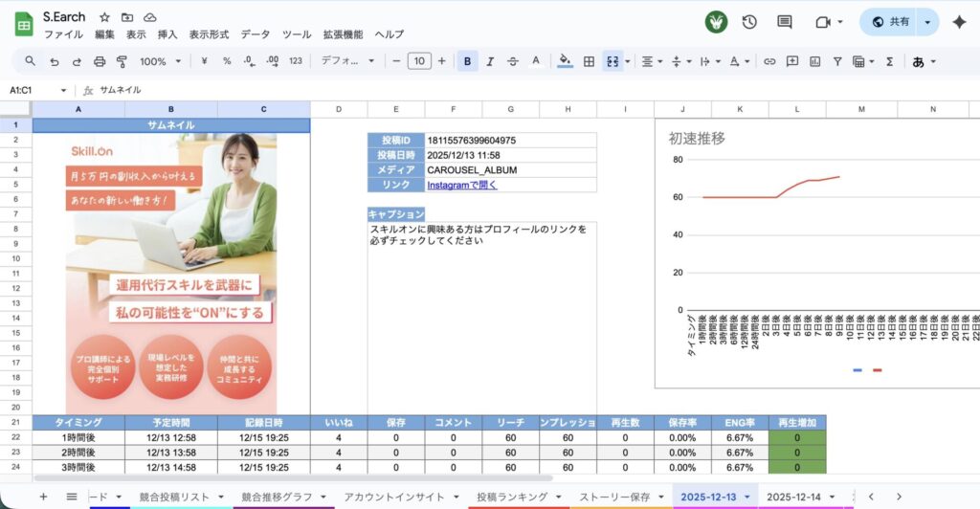
Task: Toggle italic text formatting
Action: pyautogui.click(x=490, y=61)
